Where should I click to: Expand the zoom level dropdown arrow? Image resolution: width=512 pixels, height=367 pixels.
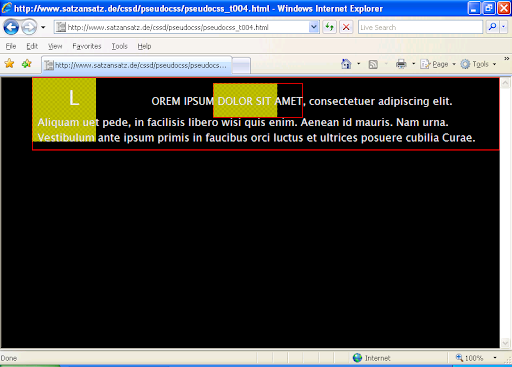click(495, 358)
